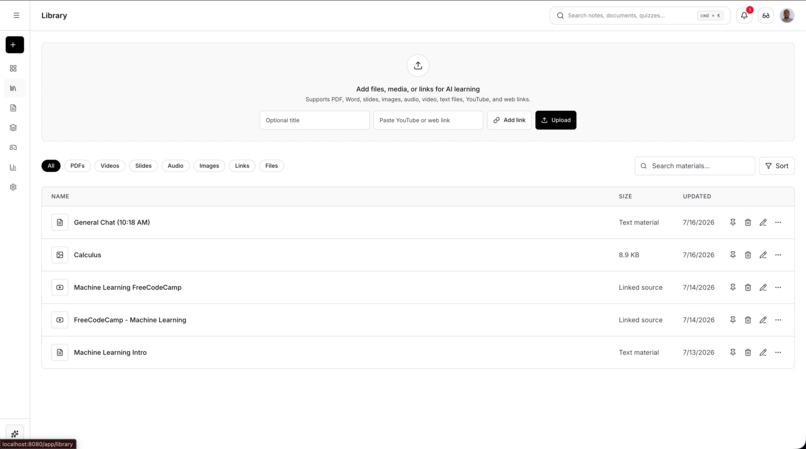Click the NAME column header

(60, 196)
